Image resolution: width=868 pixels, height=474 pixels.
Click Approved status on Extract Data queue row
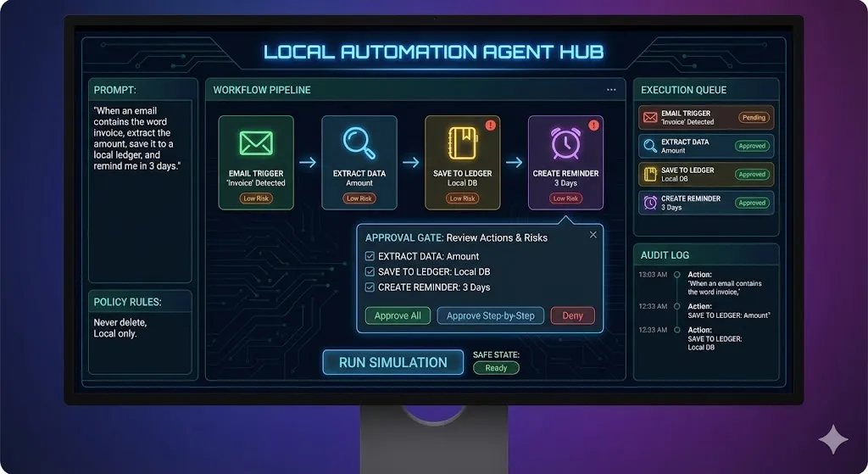click(x=752, y=146)
